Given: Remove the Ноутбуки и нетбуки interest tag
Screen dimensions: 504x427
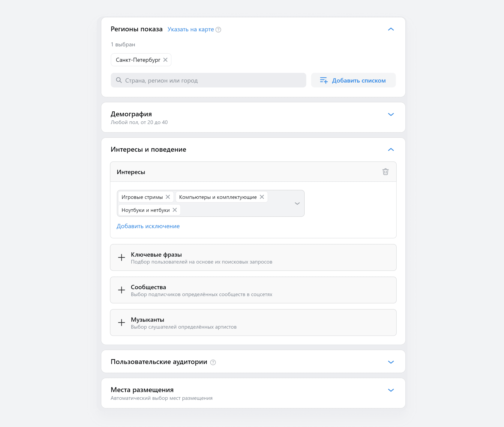Looking at the screenshot, I should point(175,210).
